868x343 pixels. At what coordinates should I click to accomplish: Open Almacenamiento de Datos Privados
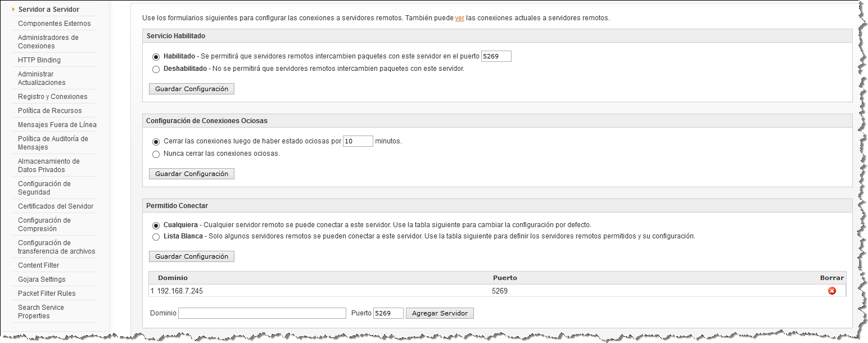(49, 165)
